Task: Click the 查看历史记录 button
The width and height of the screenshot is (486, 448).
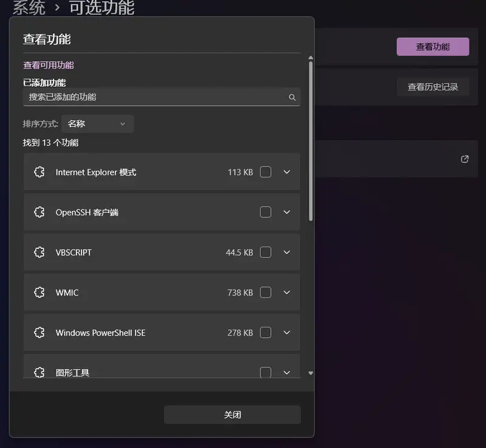Action: coord(433,87)
